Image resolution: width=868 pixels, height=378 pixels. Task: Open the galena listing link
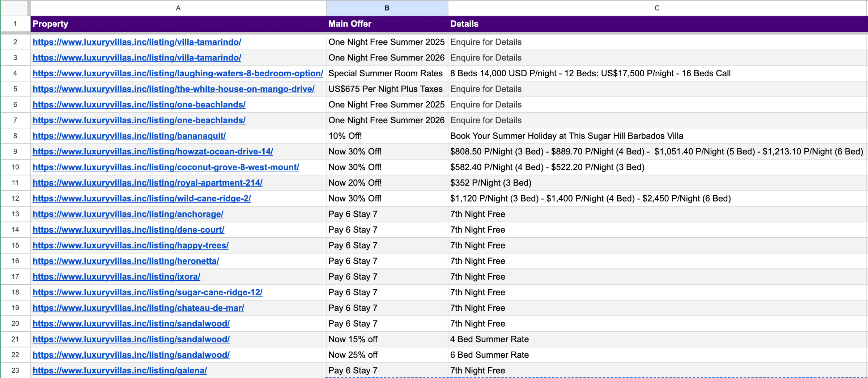[120, 370]
